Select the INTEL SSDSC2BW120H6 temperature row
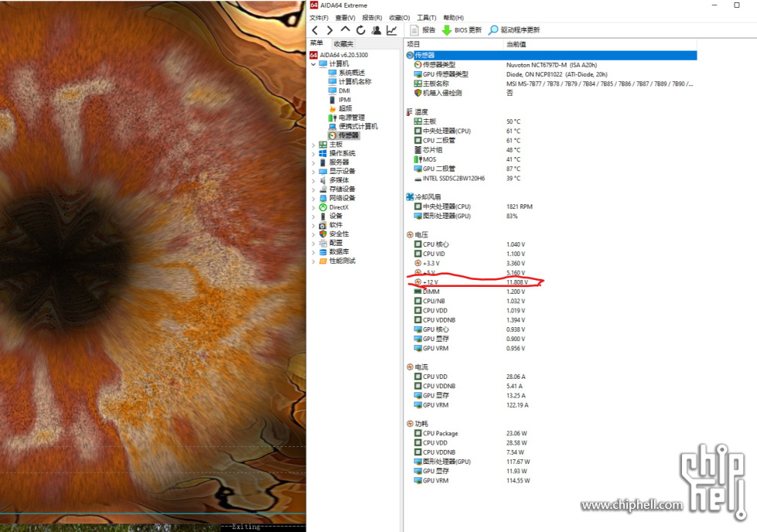757x532 pixels. [551, 178]
